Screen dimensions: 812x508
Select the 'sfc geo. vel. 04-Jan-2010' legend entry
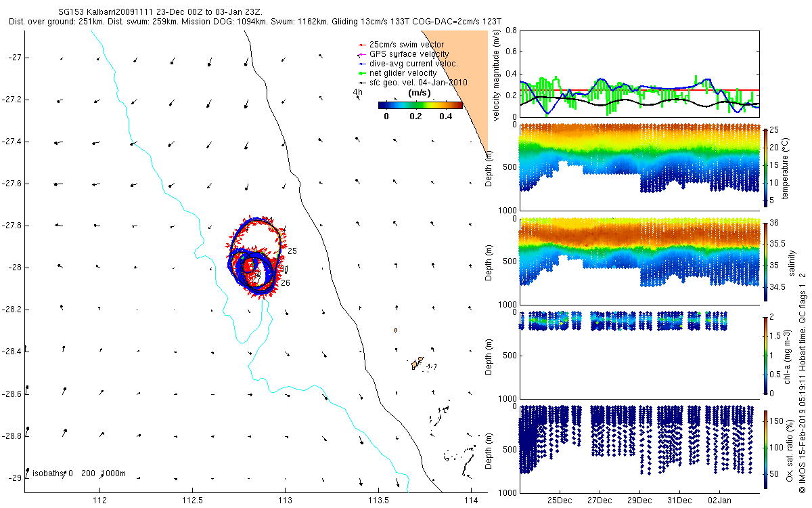tap(413, 83)
